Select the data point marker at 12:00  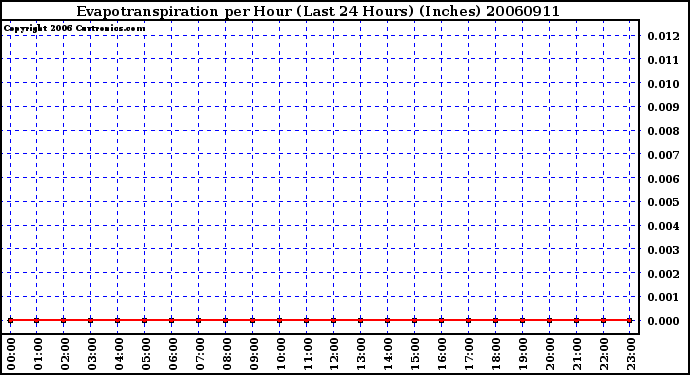(x=334, y=320)
